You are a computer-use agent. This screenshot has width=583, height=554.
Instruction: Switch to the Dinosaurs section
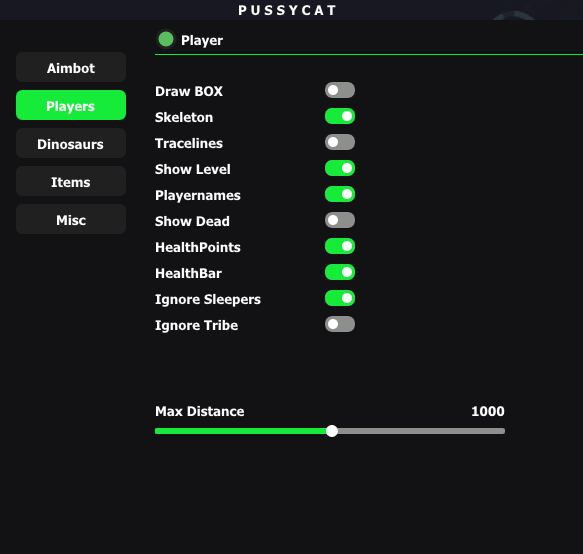tap(71, 144)
